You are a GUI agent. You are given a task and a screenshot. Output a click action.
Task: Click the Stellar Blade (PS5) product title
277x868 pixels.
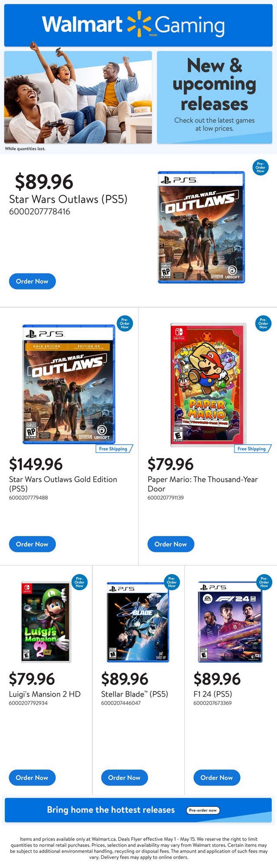134,694
